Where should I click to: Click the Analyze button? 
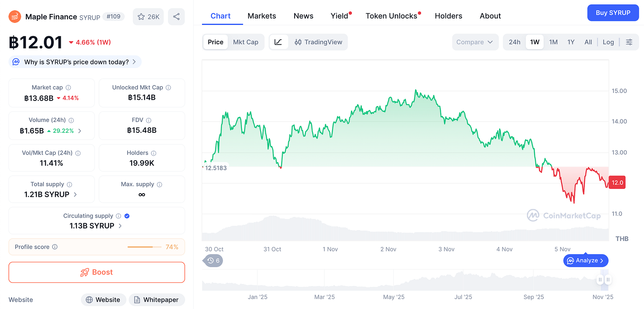(x=586, y=261)
